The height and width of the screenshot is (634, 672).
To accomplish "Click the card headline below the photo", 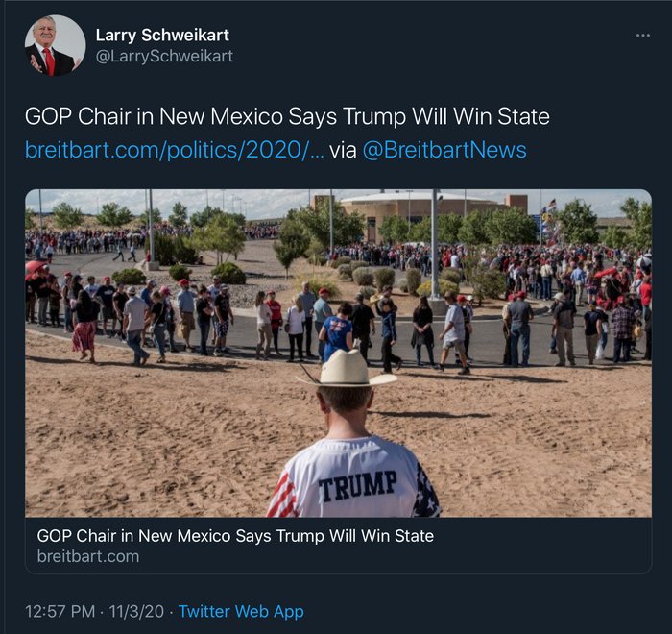I will click(x=235, y=536).
